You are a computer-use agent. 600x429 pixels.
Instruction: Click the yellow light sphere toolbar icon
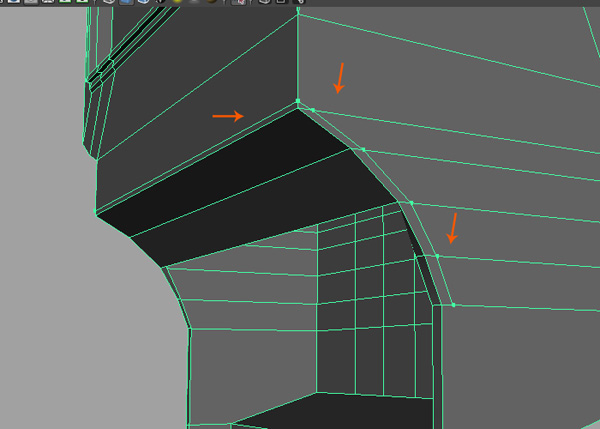coord(176,3)
